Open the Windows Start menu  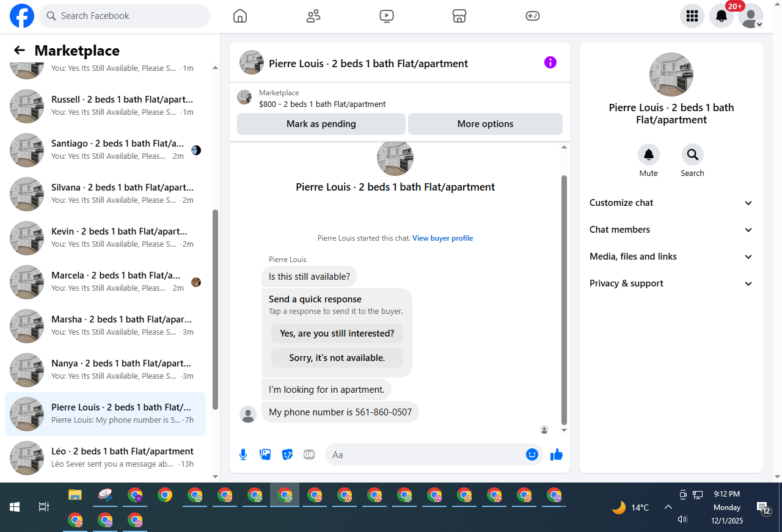[x=15, y=507]
